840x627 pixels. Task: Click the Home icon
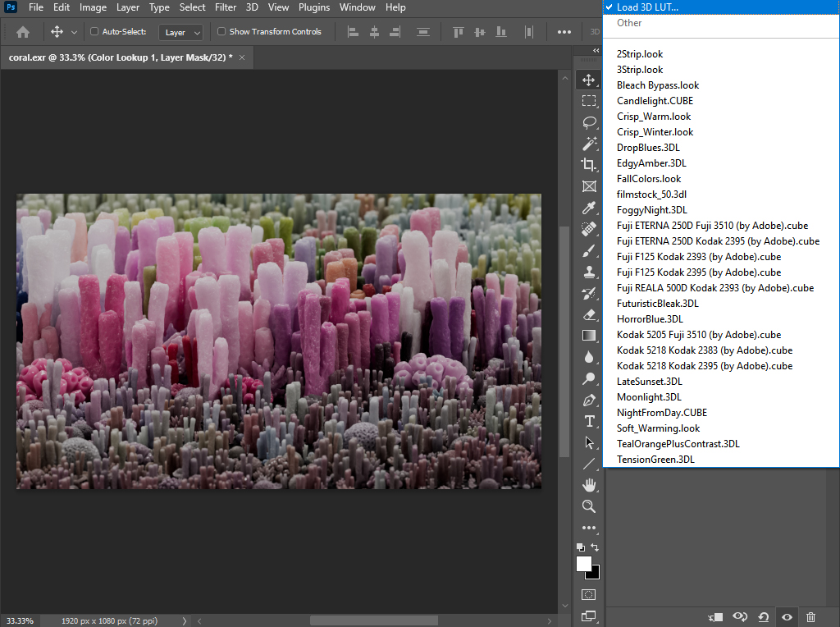point(22,31)
